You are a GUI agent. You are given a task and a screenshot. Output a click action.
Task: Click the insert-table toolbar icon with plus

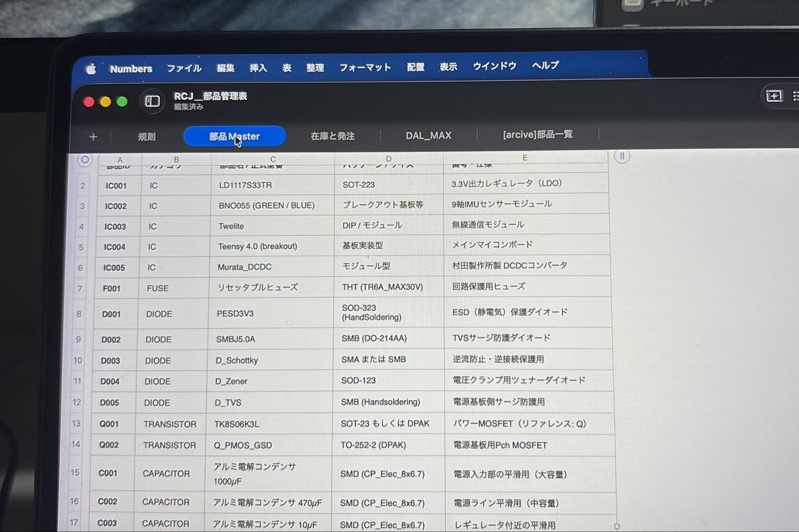(774, 96)
